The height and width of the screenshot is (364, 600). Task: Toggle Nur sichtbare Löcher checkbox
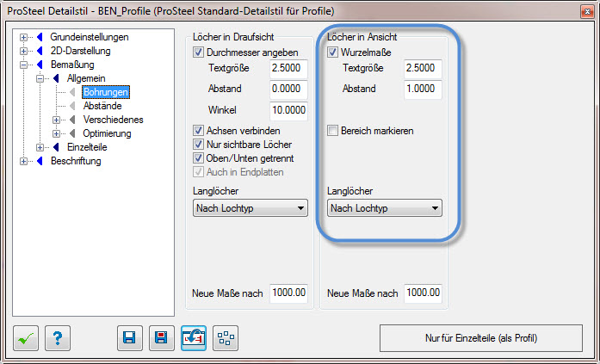coord(198,145)
